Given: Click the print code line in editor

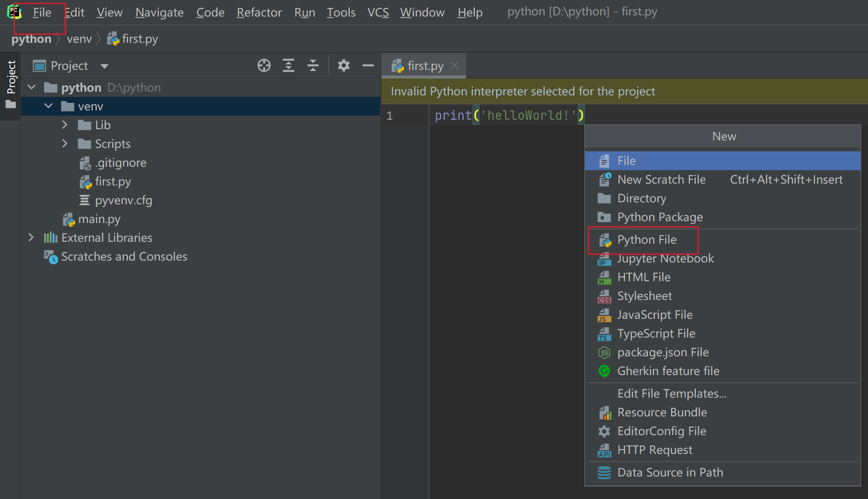Looking at the screenshot, I should click(510, 115).
